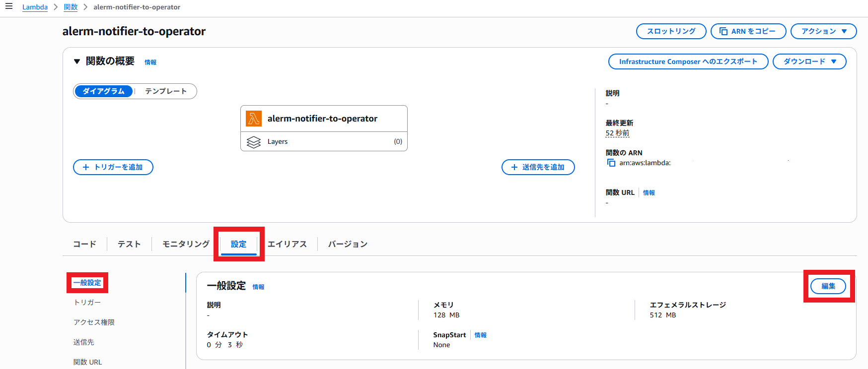Go to Lambda breadcrumb link
This screenshot has width=868, height=369.
pyautogui.click(x=35, y=7)
